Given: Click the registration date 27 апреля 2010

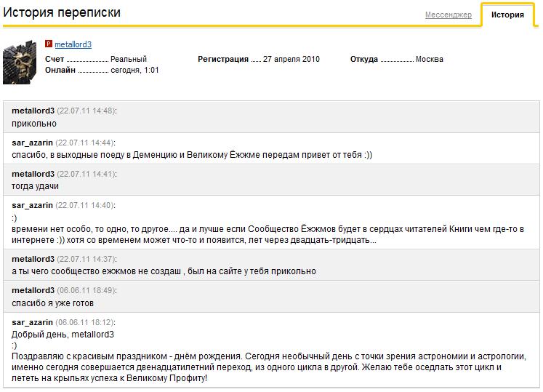Looking at the screenshot, I should pyautogui.click(x=291, y=60).
